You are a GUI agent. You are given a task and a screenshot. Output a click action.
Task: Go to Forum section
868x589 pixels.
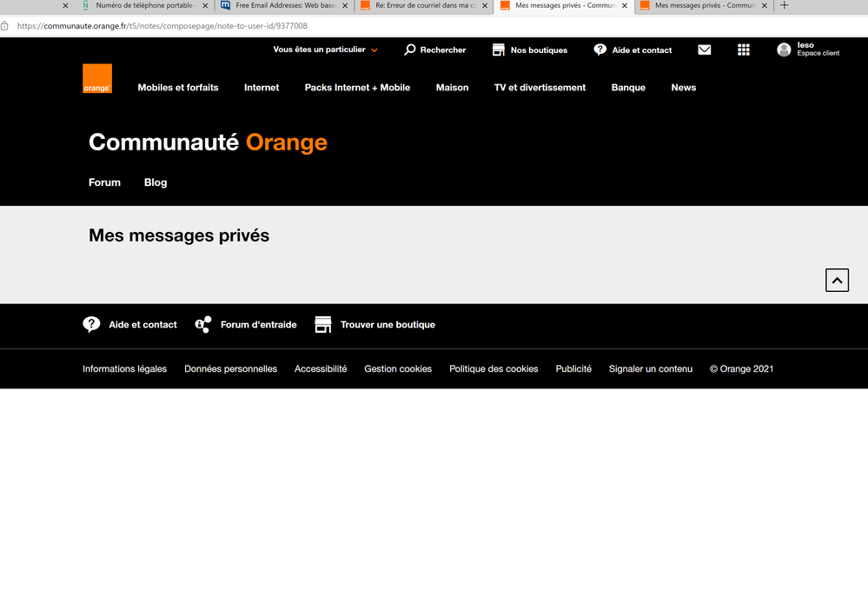point(104,182)
